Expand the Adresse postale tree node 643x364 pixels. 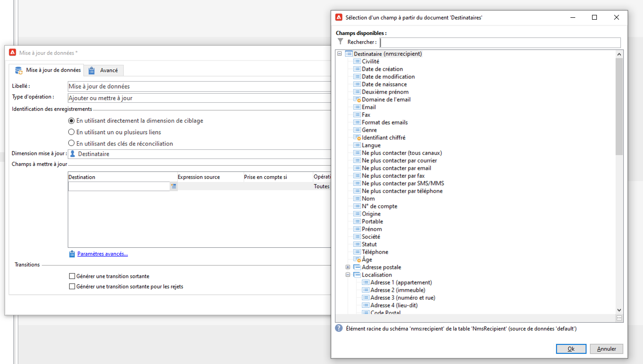pos(348,267)
